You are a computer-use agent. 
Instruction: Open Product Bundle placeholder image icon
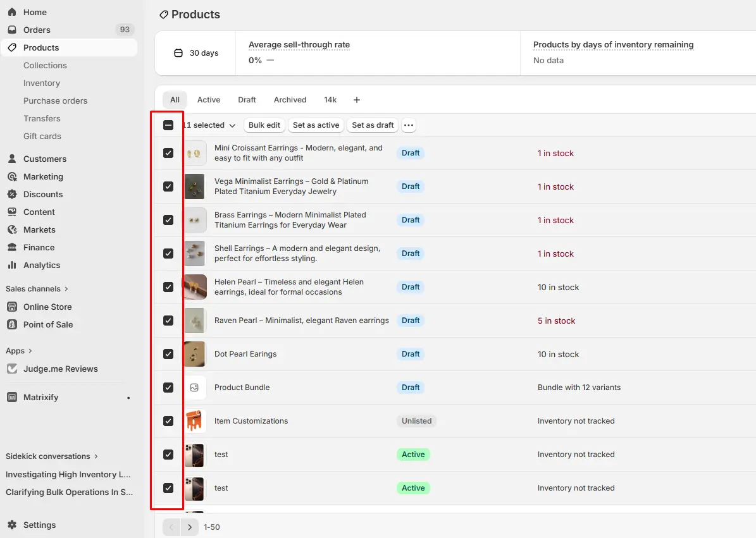[x=194, y=388]
